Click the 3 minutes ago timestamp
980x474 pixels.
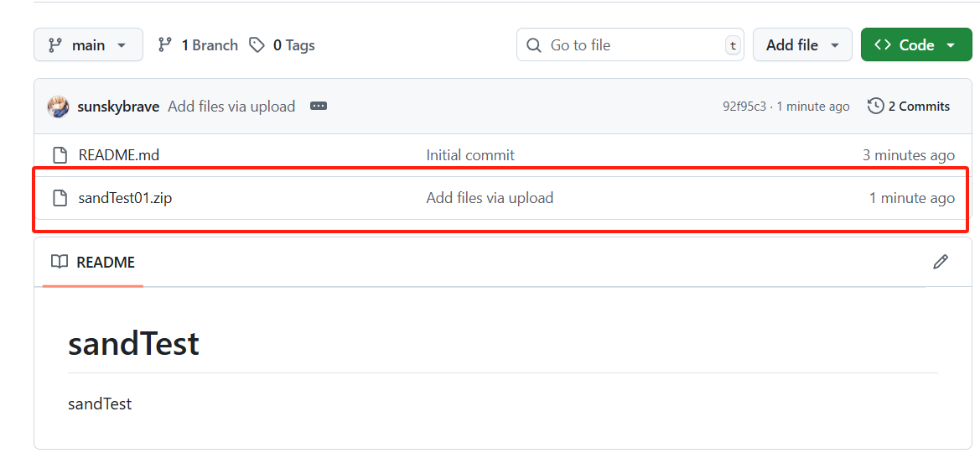tap(909, 155)
